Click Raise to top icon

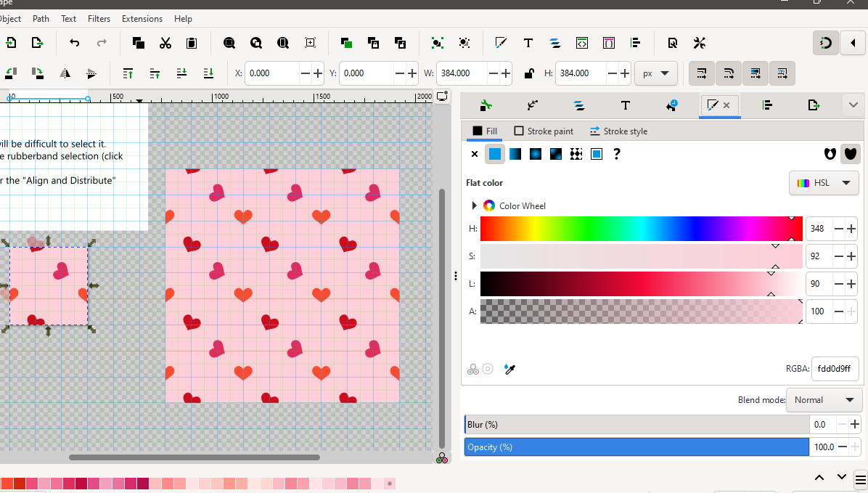coord(128,73)
